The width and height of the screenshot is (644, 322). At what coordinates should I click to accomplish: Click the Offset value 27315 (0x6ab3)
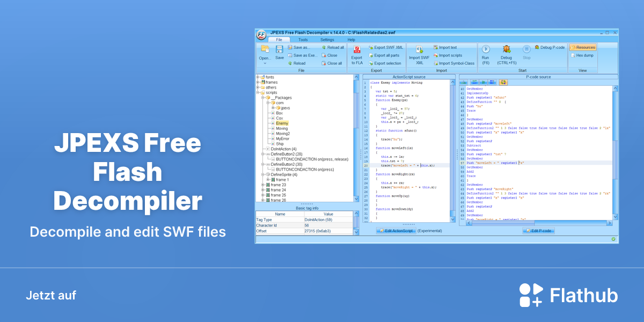tap(328, 231)
